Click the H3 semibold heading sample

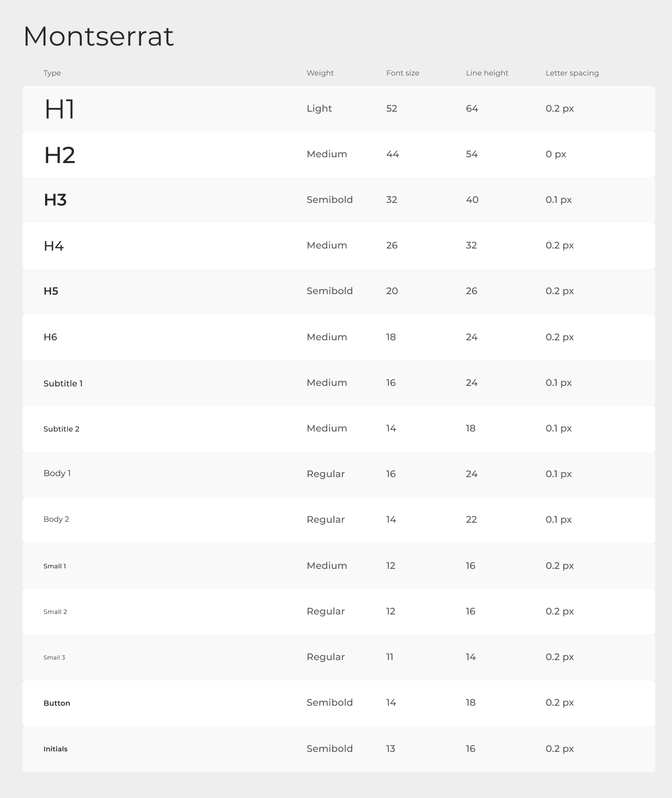pos(55,200)
